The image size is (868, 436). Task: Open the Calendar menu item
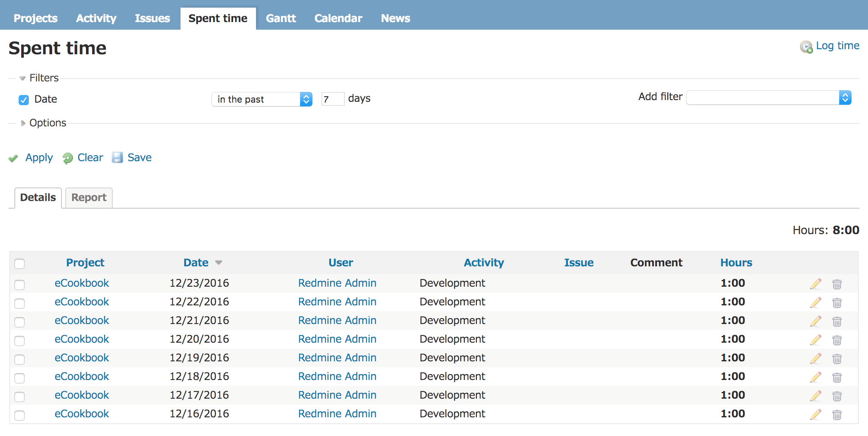tap(338, 18)
